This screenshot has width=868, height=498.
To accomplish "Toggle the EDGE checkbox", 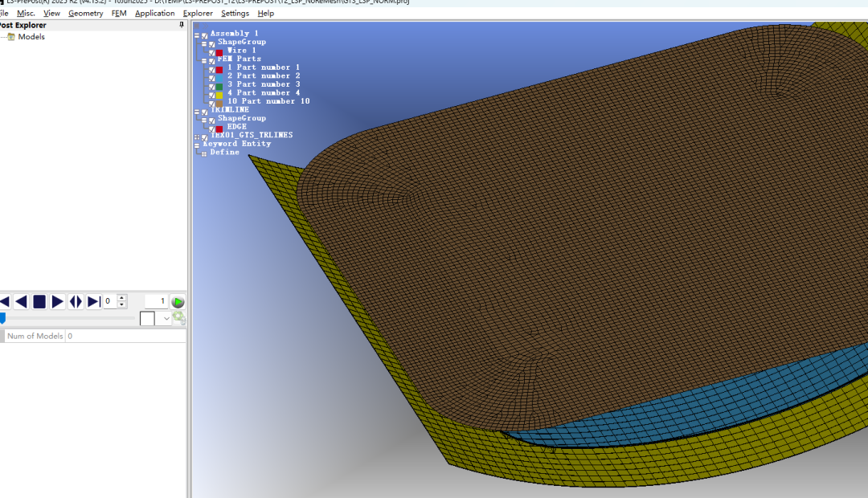I will point(211,129).
